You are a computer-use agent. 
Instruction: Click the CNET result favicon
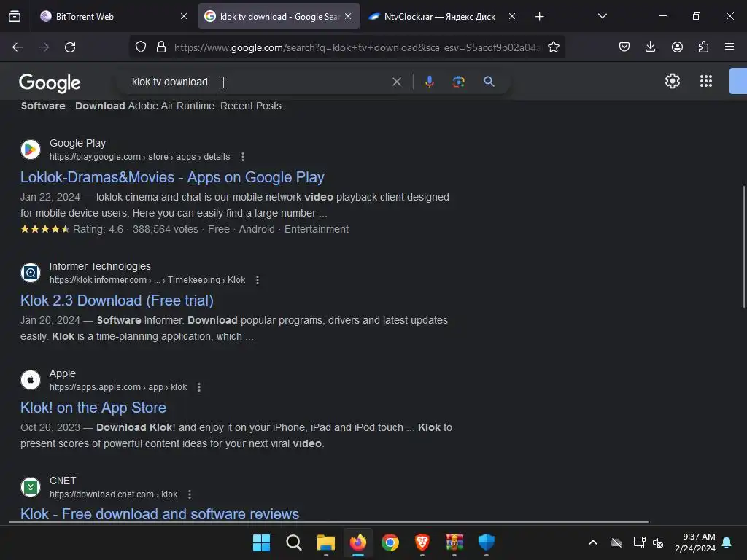pos(31,487)
